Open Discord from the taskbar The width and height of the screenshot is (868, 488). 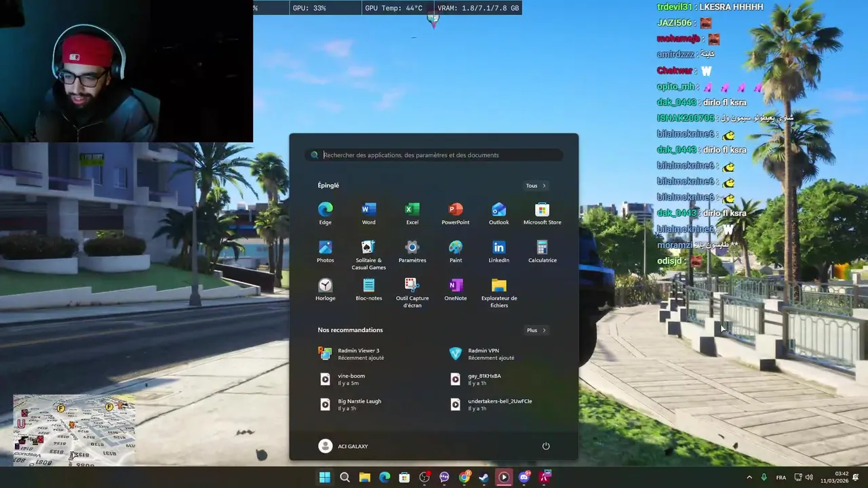point(524,477)
